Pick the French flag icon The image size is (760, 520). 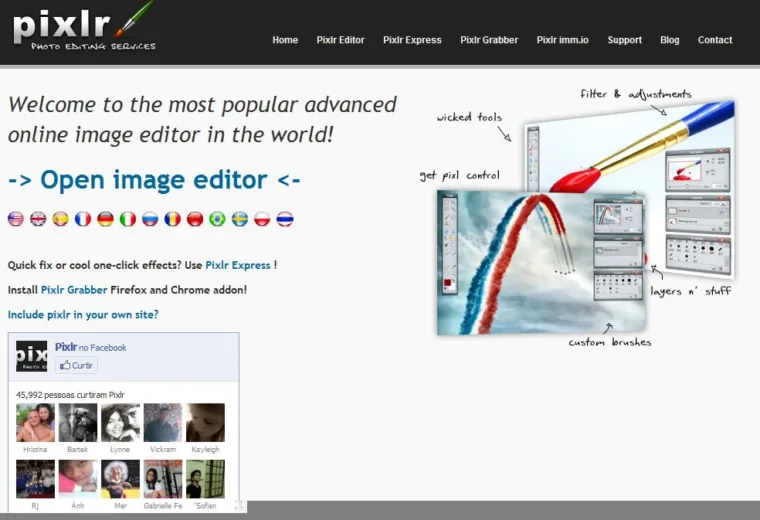point(83,219)
